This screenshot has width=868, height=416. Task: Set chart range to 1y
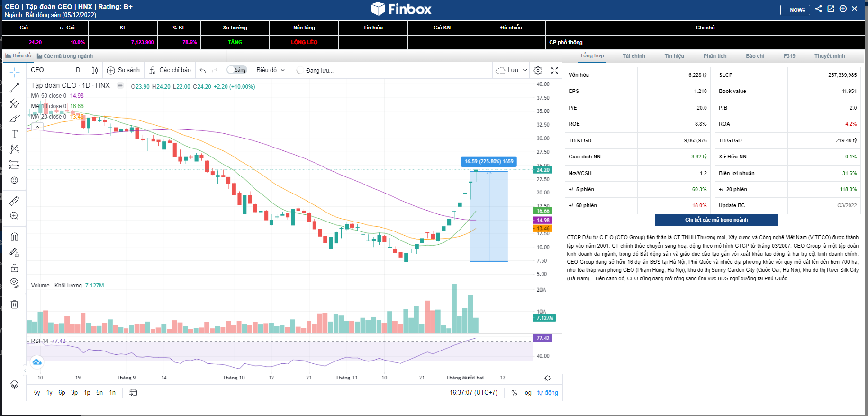pyautogui.click(x=49, y=393)
